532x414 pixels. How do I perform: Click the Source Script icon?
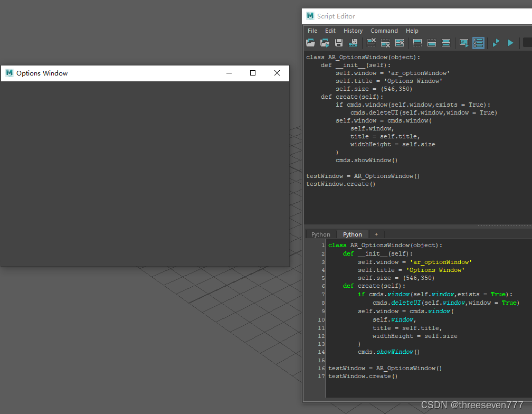pyautogui.click(x=325, y=43)
